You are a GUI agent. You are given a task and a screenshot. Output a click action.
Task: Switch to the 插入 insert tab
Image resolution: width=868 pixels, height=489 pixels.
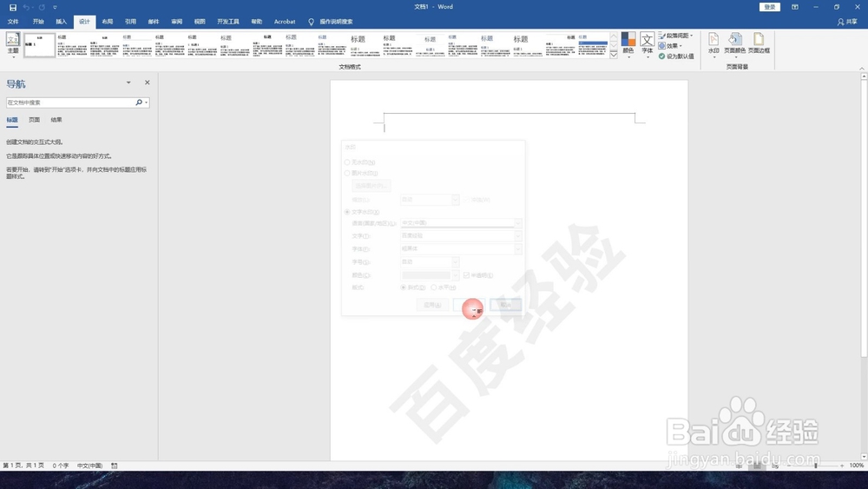point(61,22)
